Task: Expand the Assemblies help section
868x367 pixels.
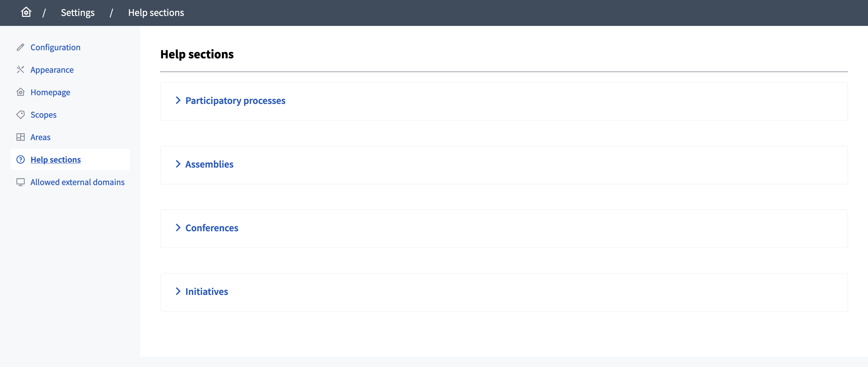Action: (209, 164)
